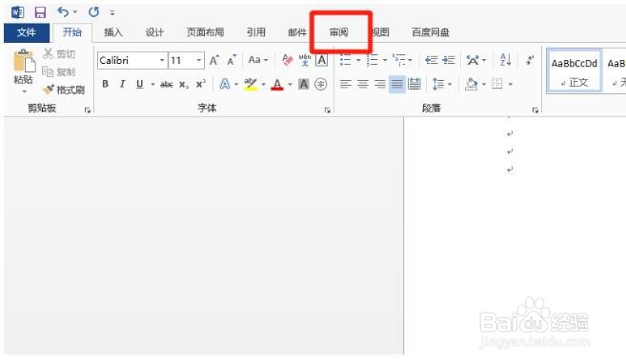The image size is (626, 364).
Task: Toggle subscript formatting
Action: coord(184,84)
